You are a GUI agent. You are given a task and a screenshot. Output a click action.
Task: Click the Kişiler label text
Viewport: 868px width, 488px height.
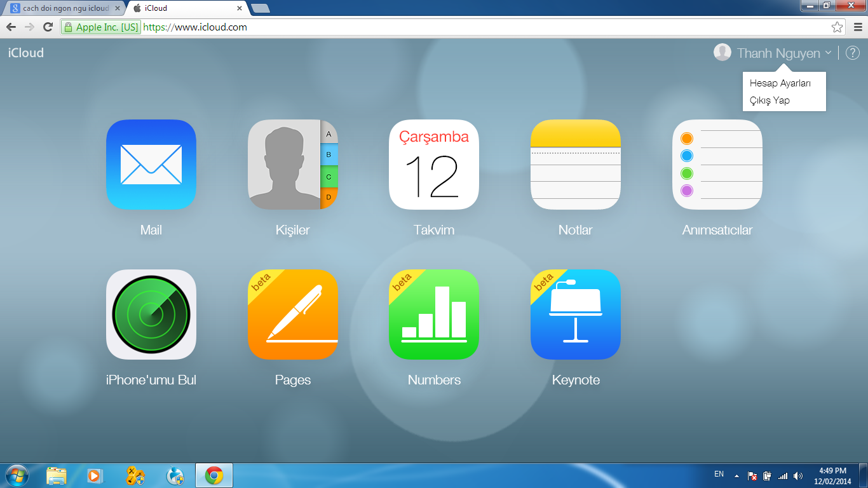293,230
